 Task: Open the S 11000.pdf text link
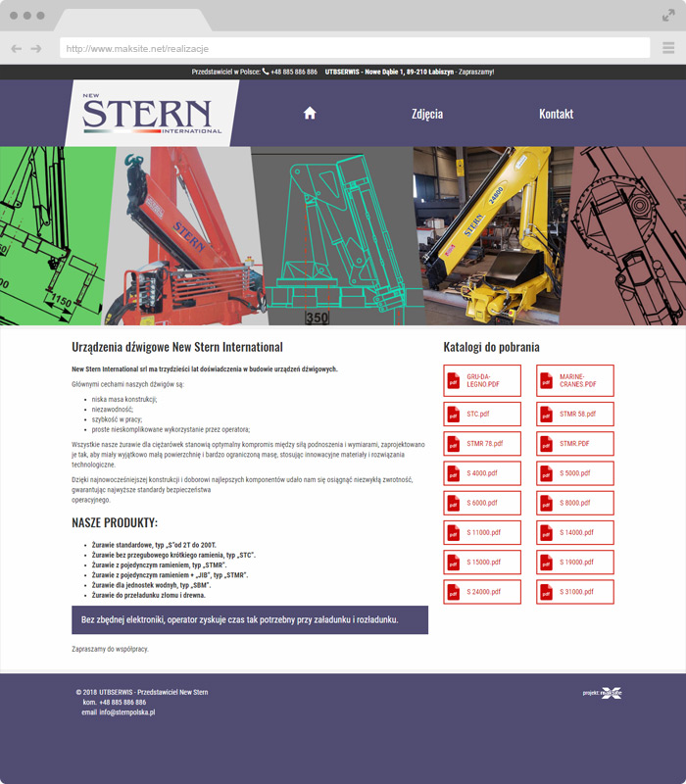point(483,532)
